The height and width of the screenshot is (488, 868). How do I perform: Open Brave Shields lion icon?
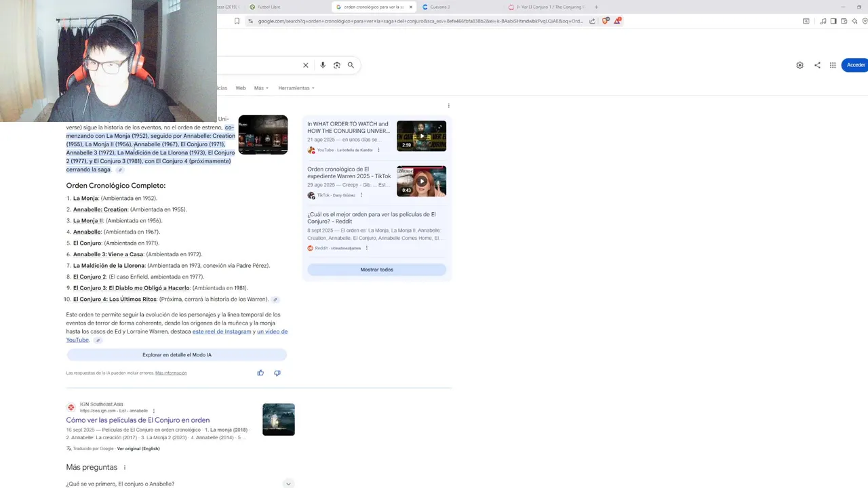coord(606,21)
